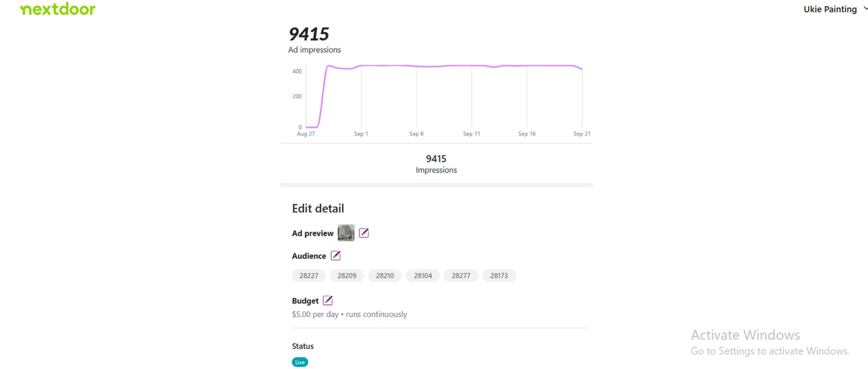Viewport: 868px width, 369px height.
Task: Select the Impressions metric tab below chart
Action: pyautogui.click(x=436, y=164)
